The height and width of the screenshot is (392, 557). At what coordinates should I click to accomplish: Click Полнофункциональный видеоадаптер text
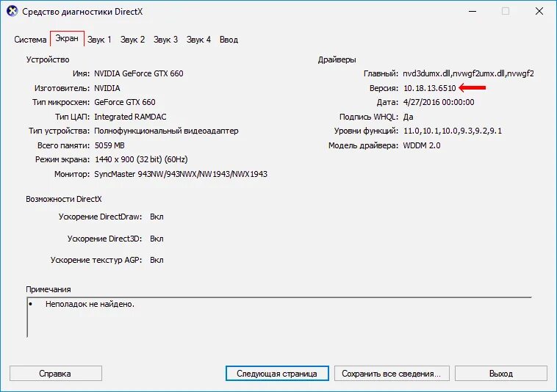point(166,131)
